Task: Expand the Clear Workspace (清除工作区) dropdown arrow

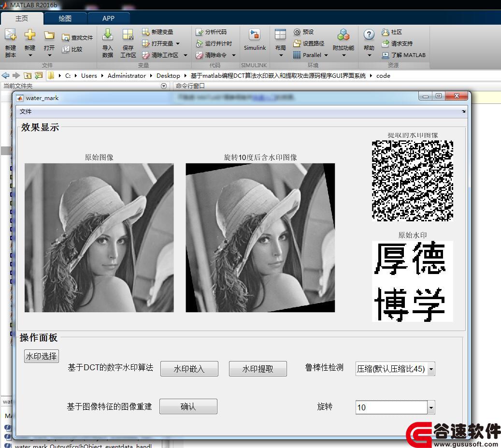Action: coord(186,55)
